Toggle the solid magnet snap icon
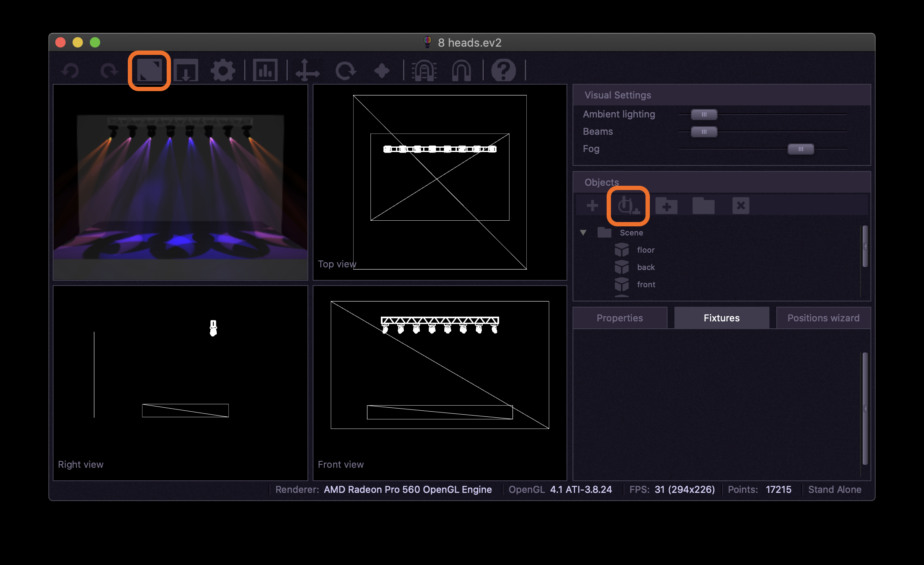924x565 pixels. point(461,70)
